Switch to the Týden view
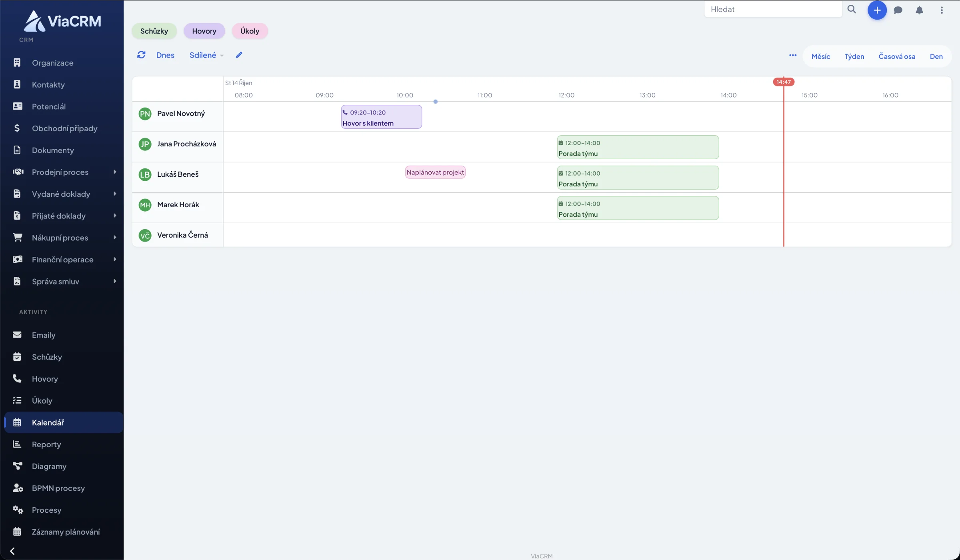Screen dimensions: 960x560 (x=854, y=56)
